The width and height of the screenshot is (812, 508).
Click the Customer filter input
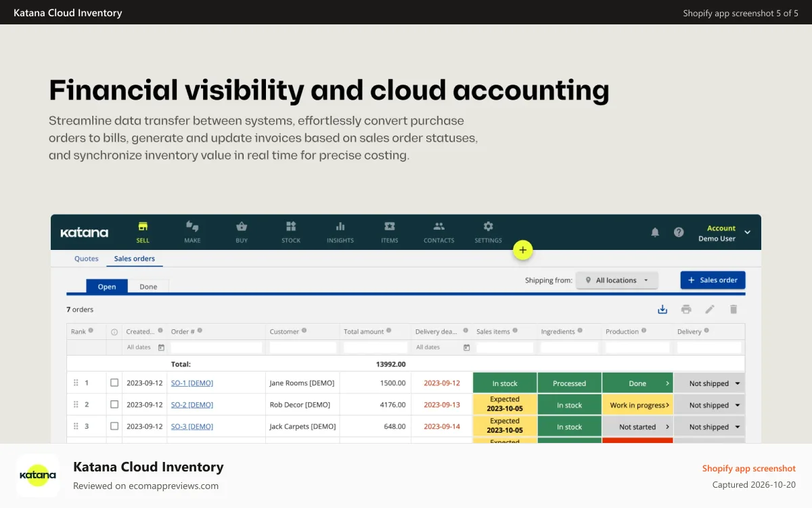coord(302,347)
